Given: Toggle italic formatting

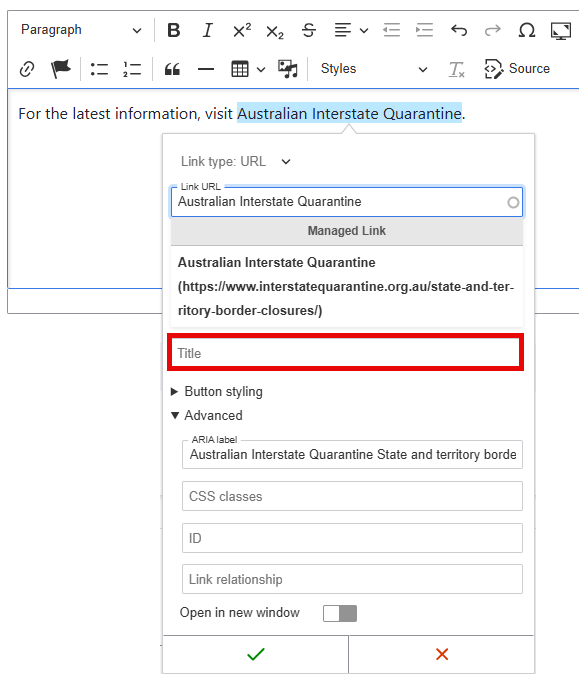Looking at the screenshot, I should [208, 30].
